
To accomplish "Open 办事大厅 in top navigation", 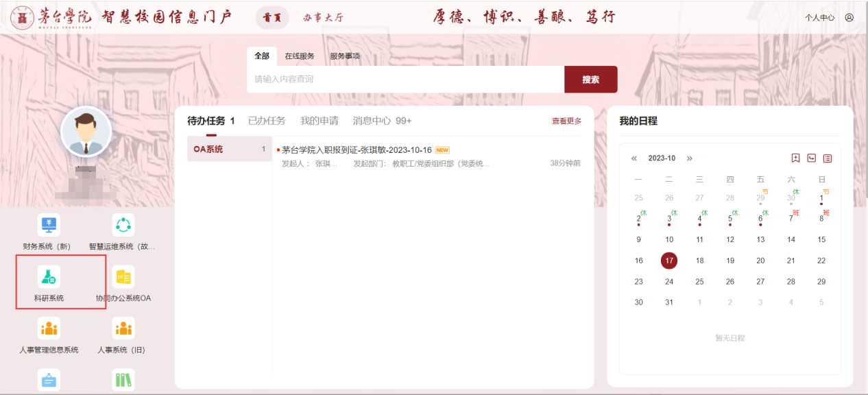I will point(323,18).
